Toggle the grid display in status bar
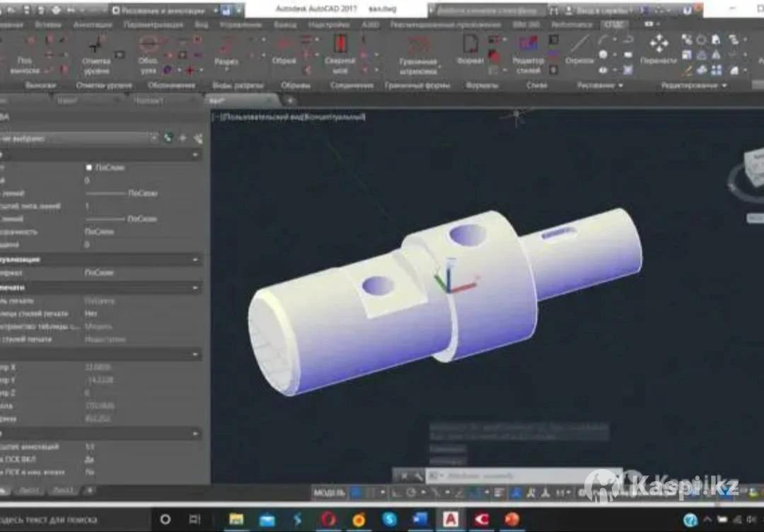The height and width of the screenshot is (532, 764). (357, 492)
